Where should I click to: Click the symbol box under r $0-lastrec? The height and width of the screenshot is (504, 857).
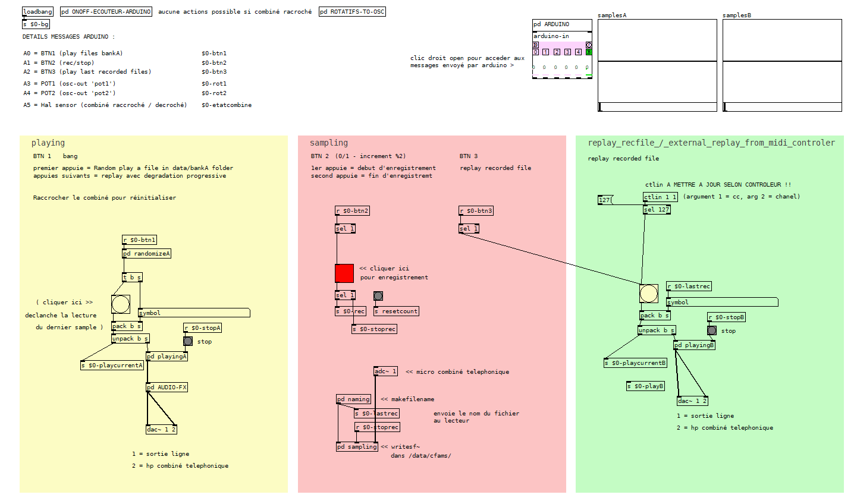coord(722,302)
